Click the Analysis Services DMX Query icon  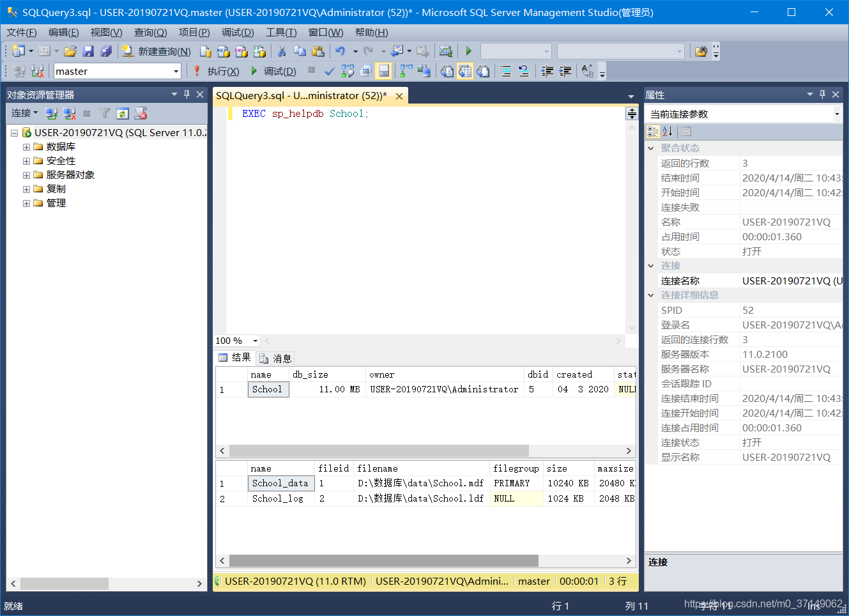[241, 51]
